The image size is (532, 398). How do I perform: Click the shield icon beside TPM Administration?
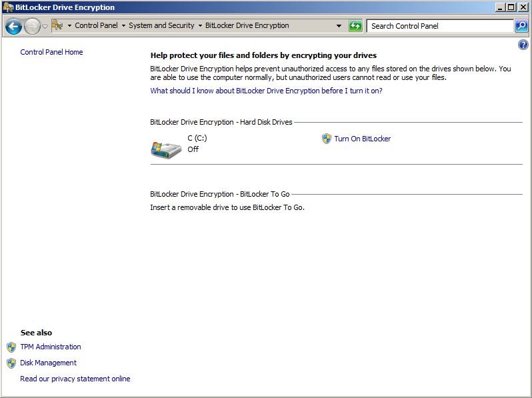coord(11,347)
